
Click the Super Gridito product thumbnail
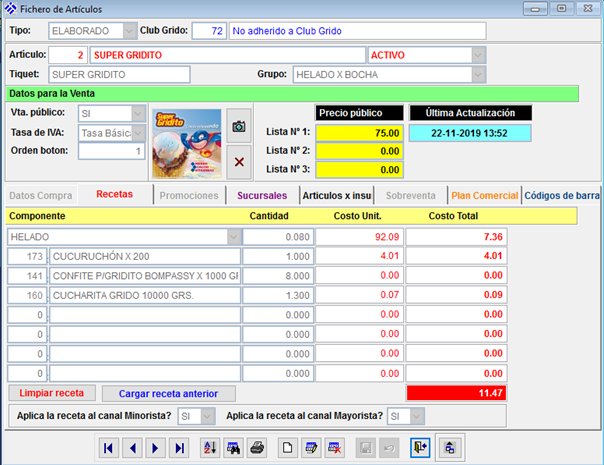click(186, 142)
